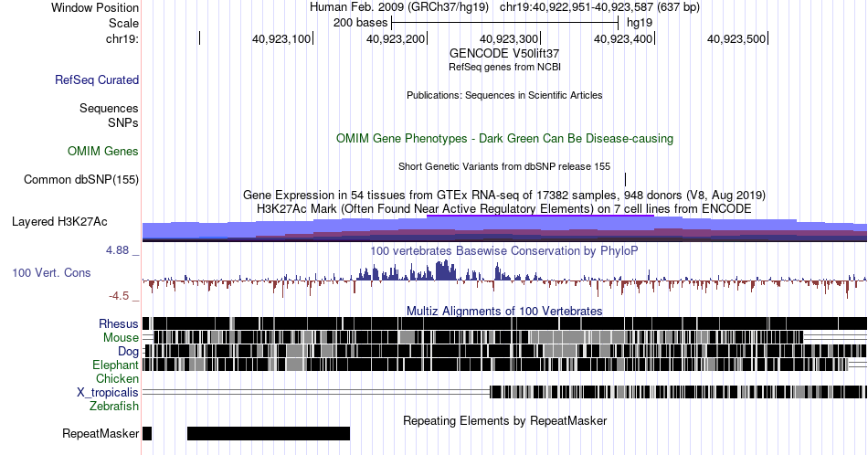Click the Window Position label
868x455 pixels.
[x=95, y=7]
